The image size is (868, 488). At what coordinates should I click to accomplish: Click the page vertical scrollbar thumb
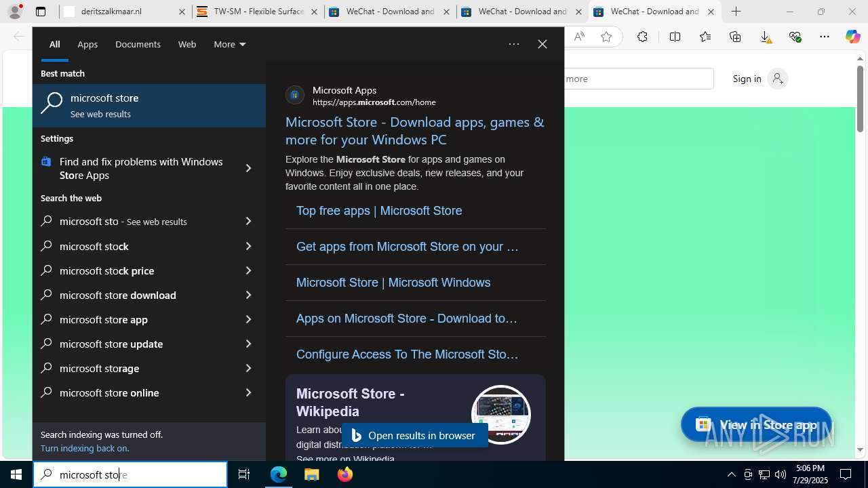pyautogui.click(x=860, y=98)
